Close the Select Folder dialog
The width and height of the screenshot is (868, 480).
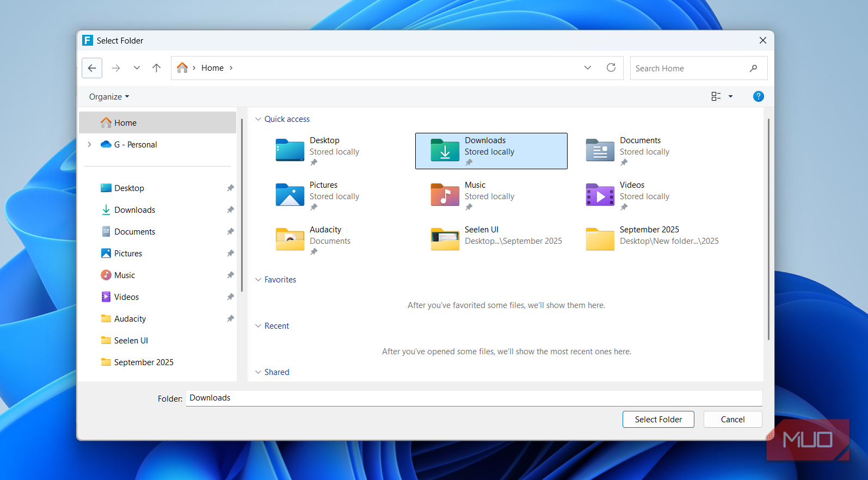763,40
